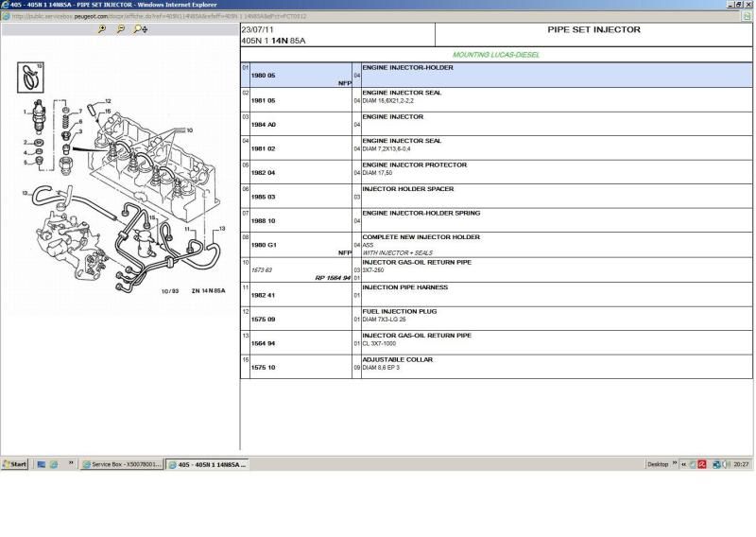This screenshot has height=537, width=756.
Task: Click the FUEL INJECTION PLUG description
Action: click(x=399, y=311)
